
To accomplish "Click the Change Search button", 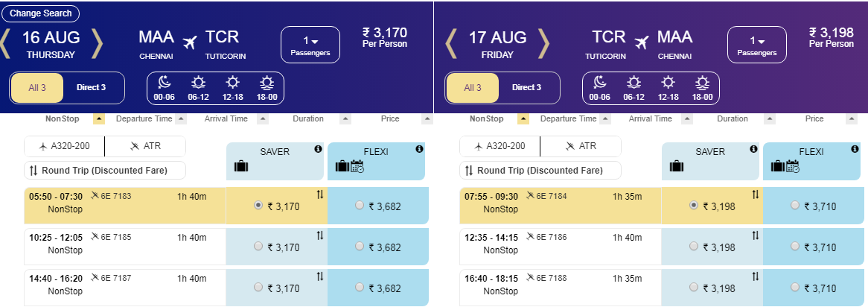I will [41, 13].
